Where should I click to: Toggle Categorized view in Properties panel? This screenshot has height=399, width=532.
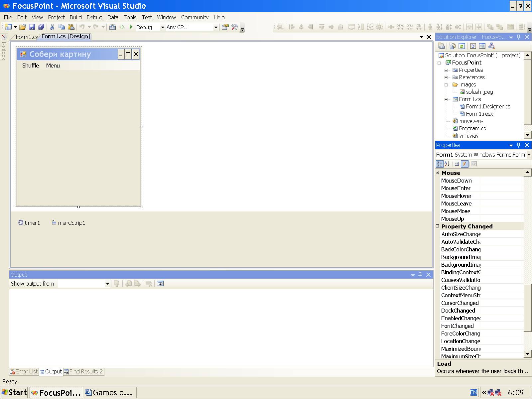coord(440,164)
